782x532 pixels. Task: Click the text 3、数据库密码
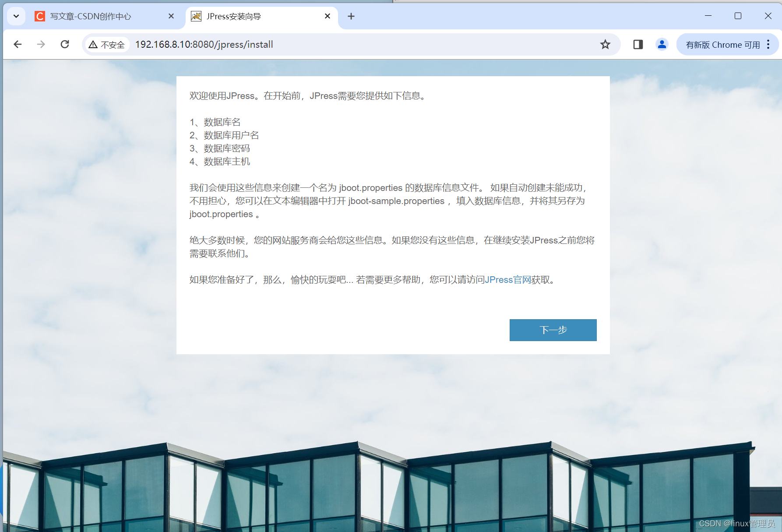pos(220,148)
